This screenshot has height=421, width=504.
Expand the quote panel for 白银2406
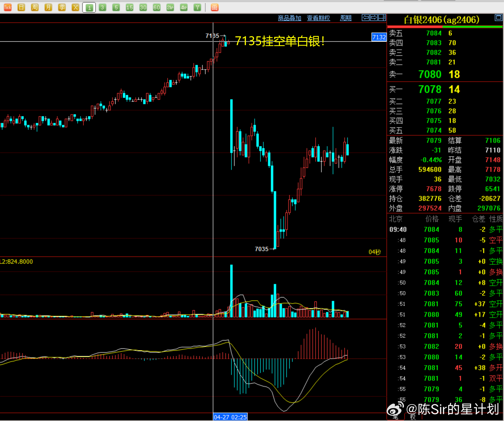499,17
